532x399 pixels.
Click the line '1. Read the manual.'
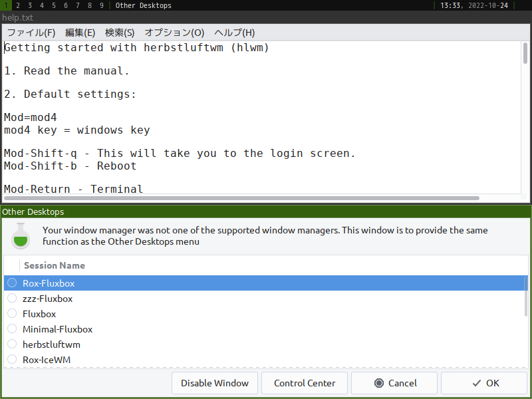tap(67, 71)
